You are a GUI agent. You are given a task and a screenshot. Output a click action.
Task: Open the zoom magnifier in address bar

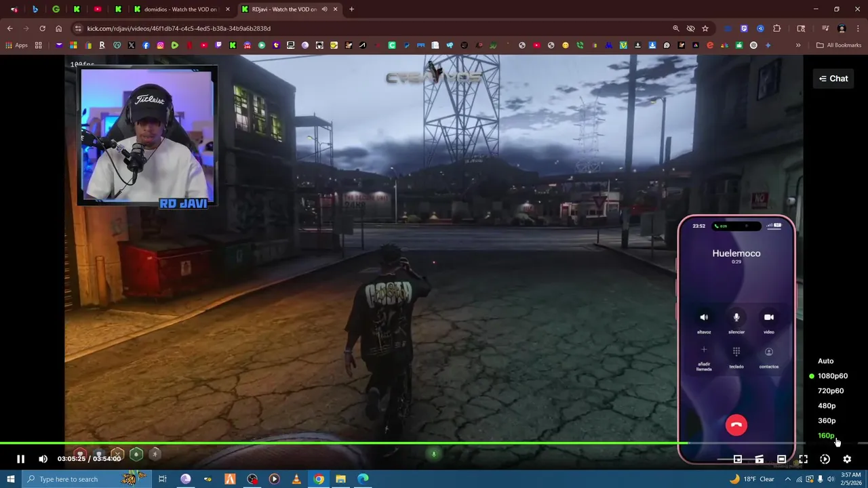coord(676,28)
